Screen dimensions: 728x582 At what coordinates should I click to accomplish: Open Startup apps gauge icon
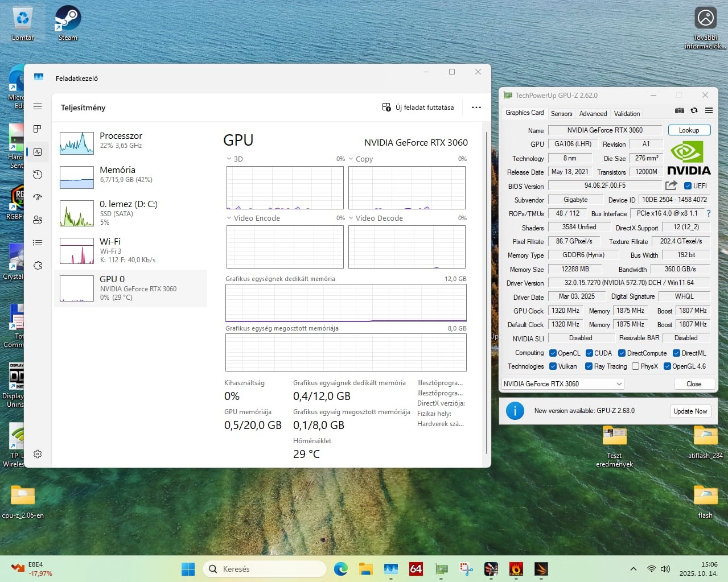coord(38,197)
